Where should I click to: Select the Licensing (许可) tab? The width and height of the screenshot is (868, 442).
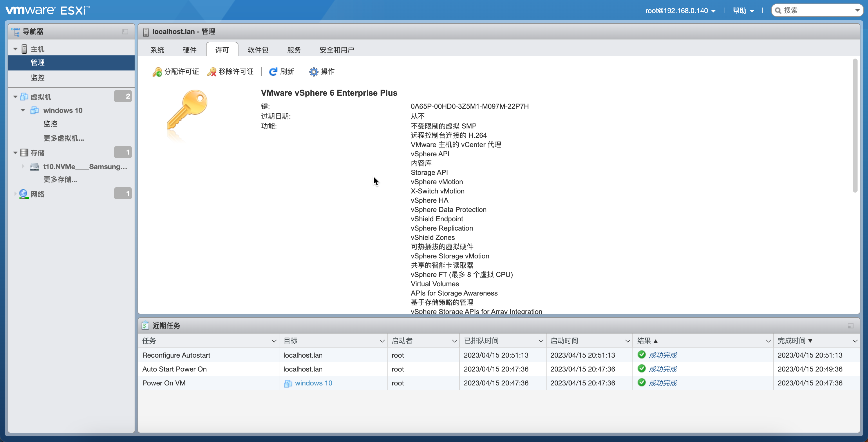222,50
